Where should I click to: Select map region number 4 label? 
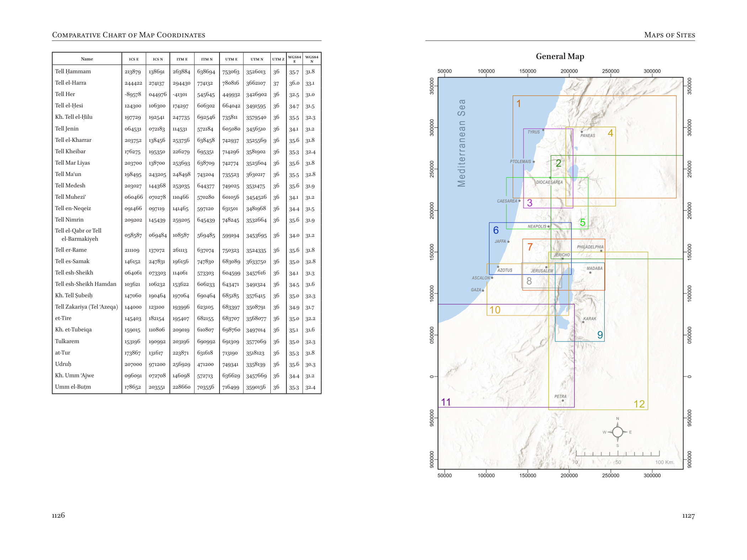(x=610, y=133)
